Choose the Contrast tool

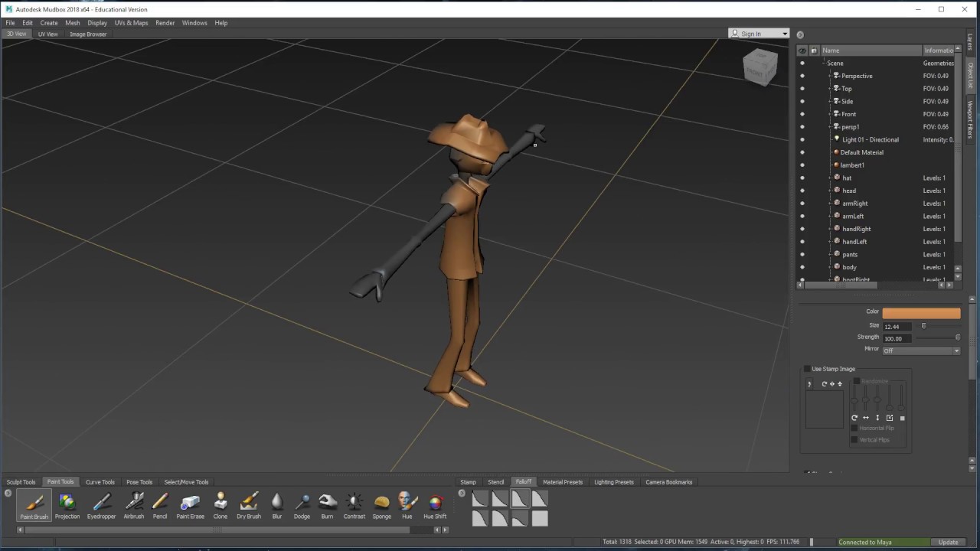click(354, 506)
